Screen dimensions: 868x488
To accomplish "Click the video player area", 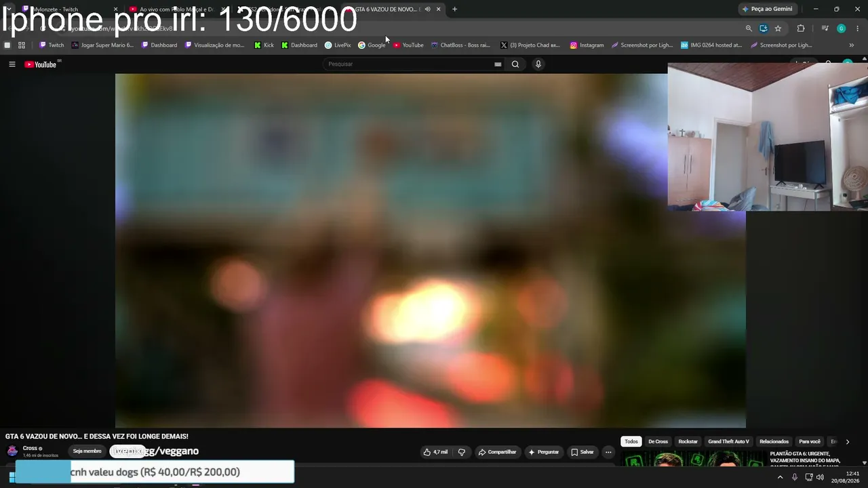I will [431, 251].
